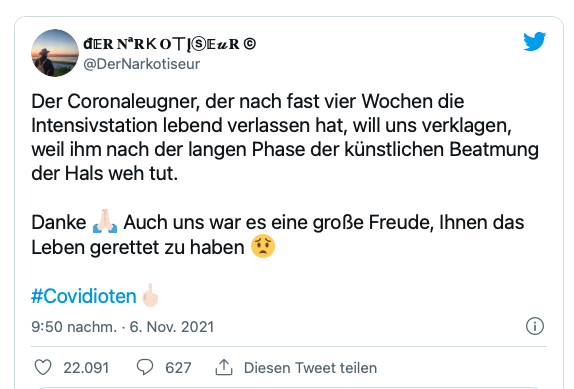The height and width of the screenshot is (389, 574).
Task: Click the 6. Nov. 2021 date
Action: [x=172, y=327]
